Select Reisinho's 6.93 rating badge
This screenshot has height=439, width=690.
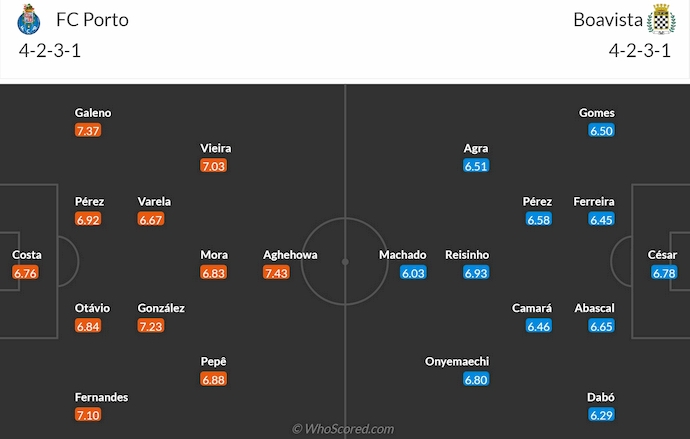475,272
